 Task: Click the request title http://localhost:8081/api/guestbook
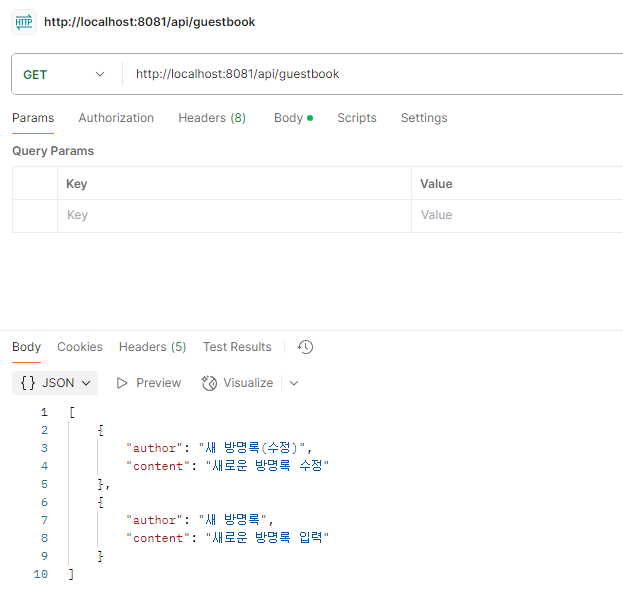click(149, 22)
